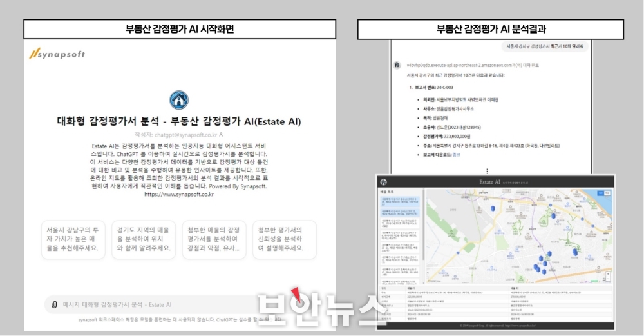The width and height of the screenshot is (644, 336).
Task: Click the round blue house Estate AI icon
Action: click(x=179, y=100)
